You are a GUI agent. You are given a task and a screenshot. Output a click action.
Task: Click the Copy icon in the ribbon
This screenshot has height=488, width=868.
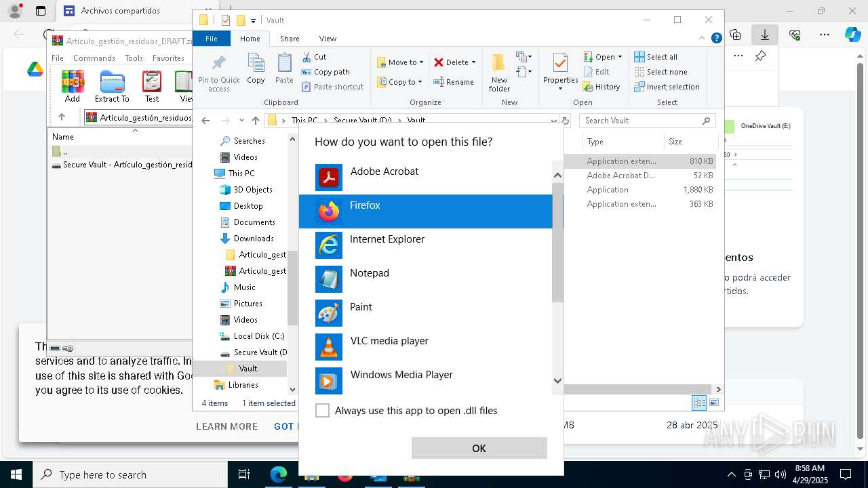point(256,69)
